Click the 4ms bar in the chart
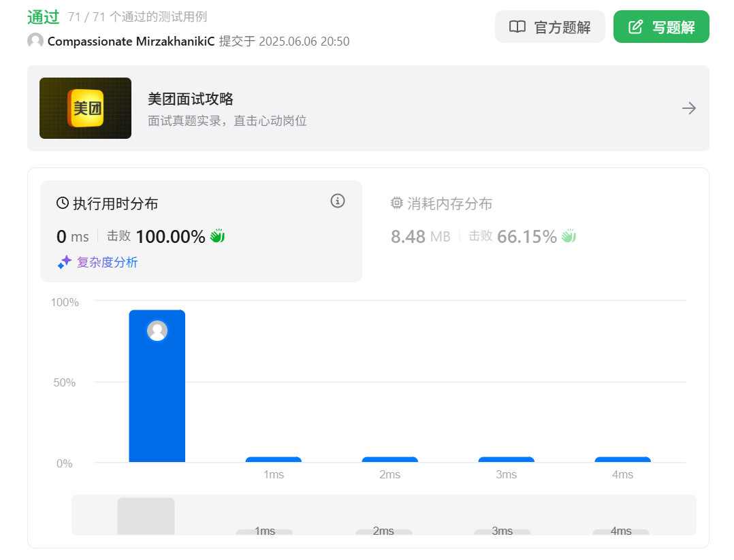 click(x=622, y=459)
